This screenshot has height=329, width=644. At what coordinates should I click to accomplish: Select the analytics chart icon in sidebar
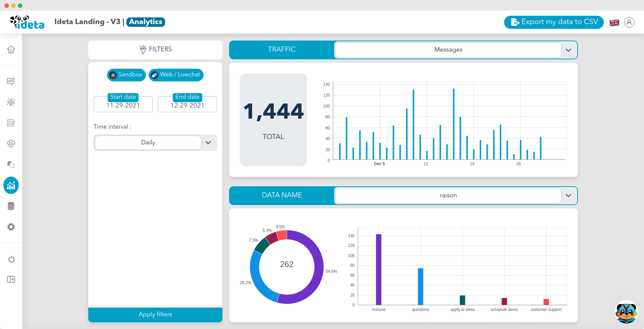(x=11, y=185)
